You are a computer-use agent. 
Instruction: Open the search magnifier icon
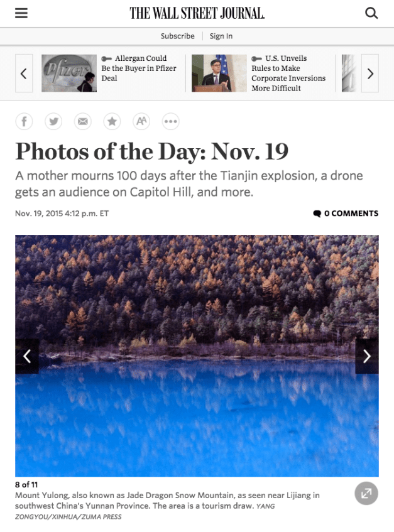pos(371,13)
